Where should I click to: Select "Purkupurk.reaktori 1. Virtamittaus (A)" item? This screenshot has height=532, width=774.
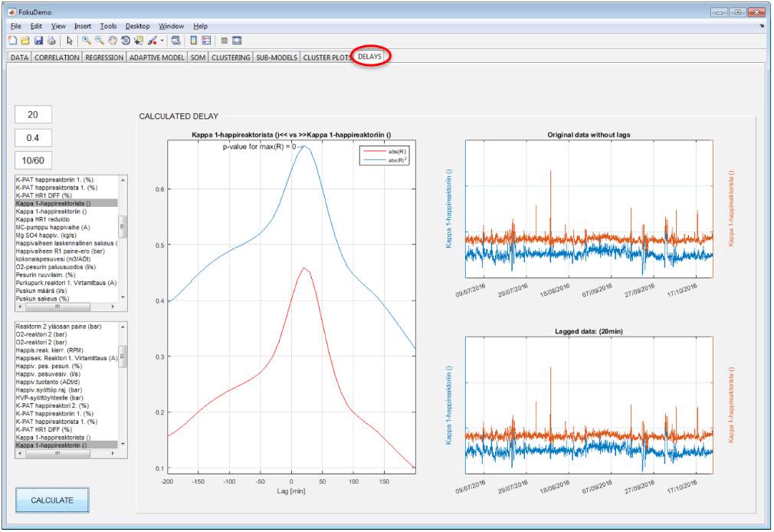pyautogui.click(x=67, y=283)
